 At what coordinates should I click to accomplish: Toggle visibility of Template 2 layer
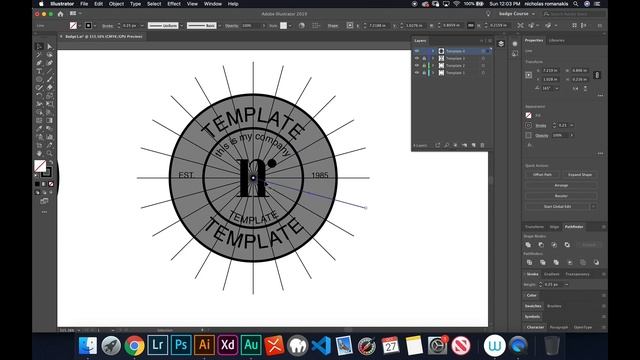click(x=417, y=65)
